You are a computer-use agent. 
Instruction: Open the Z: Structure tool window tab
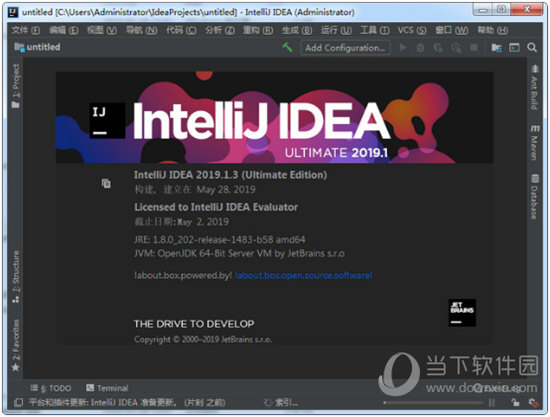click(x=16, y=277)
